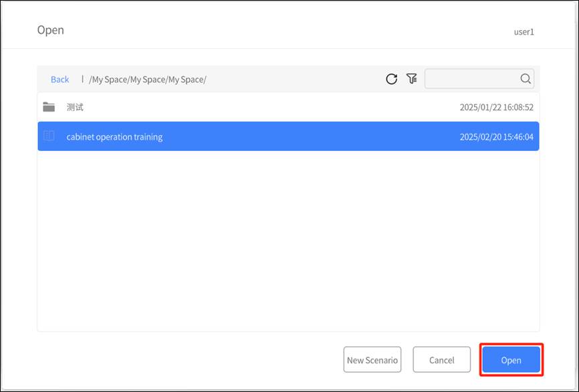This screenshot has width=579, height=392.
Task: Click inside the search text field
Action: [x=472, y=79]
